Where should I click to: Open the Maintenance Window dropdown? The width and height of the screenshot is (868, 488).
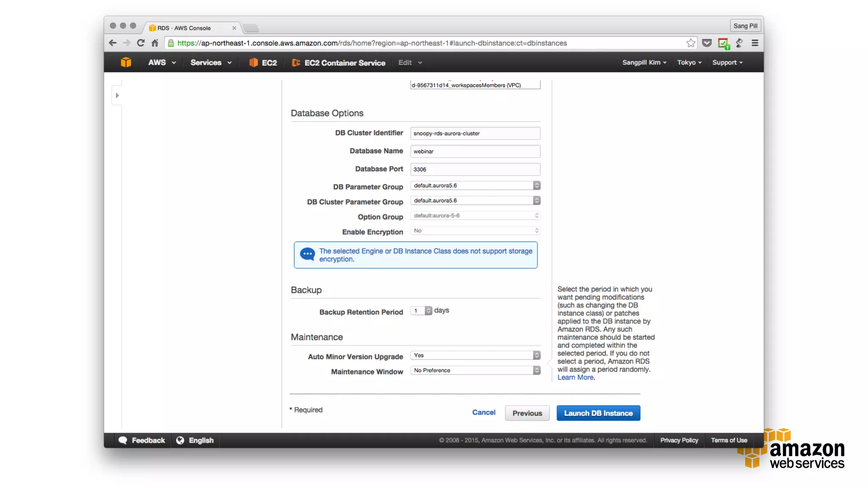475,370
